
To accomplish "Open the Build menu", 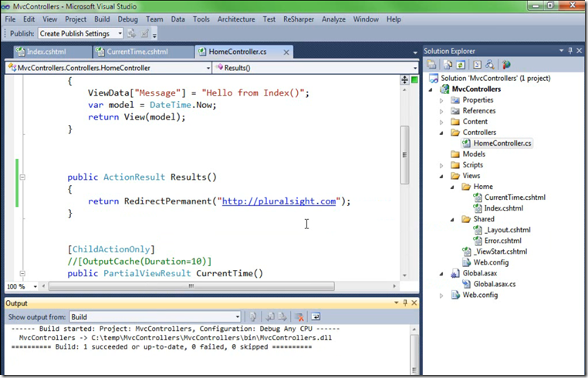I will pyautogui.click(x=102, y=19).
